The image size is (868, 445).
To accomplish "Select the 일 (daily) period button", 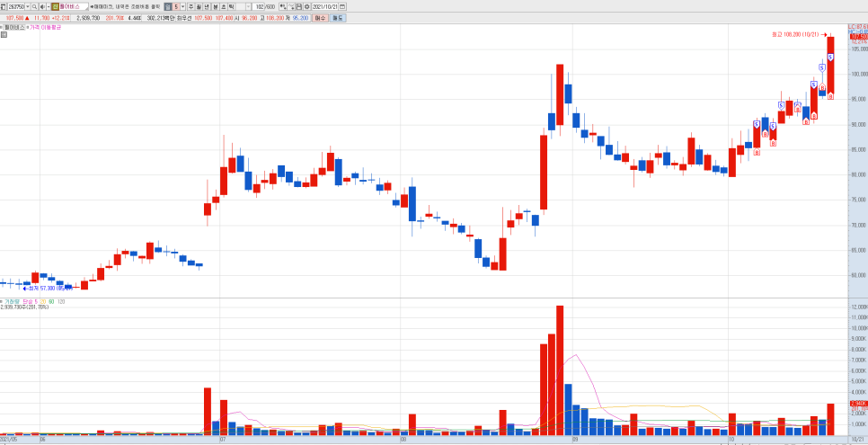I will click(167, 6).
